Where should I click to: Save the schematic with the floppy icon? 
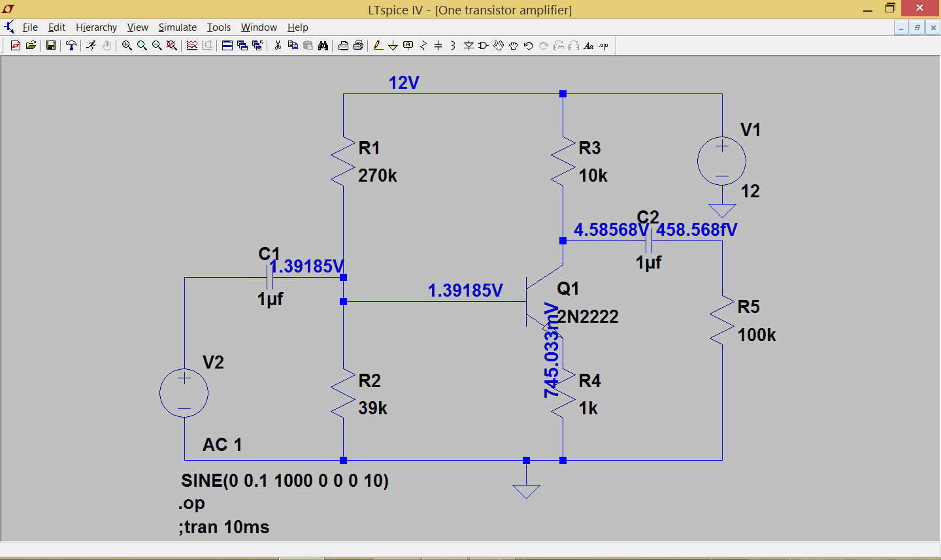(50, 46)
